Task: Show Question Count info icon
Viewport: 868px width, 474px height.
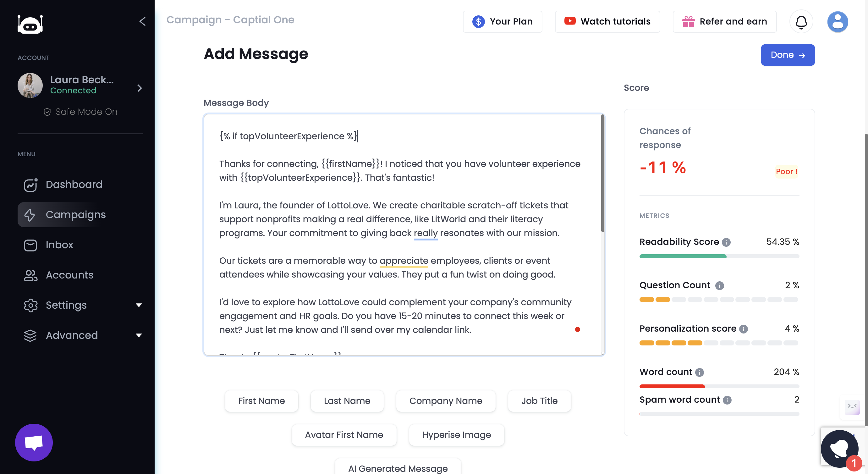Action: (719, 286)
